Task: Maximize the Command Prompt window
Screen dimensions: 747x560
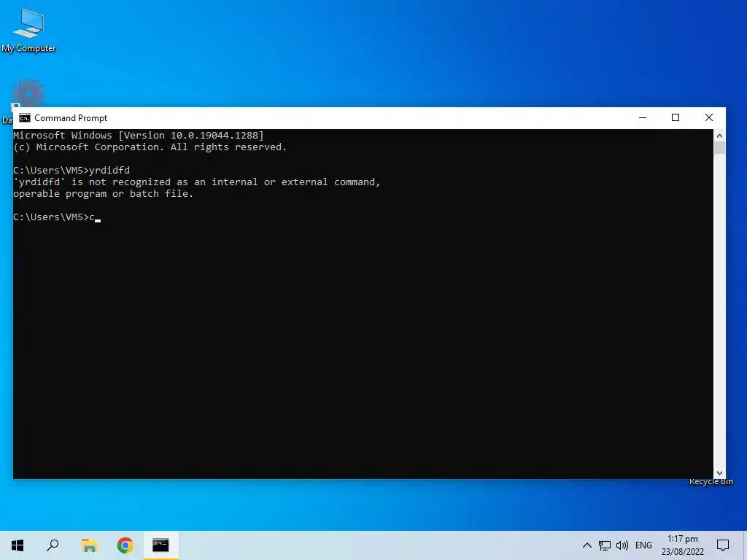Action: (x=676, y=117)
